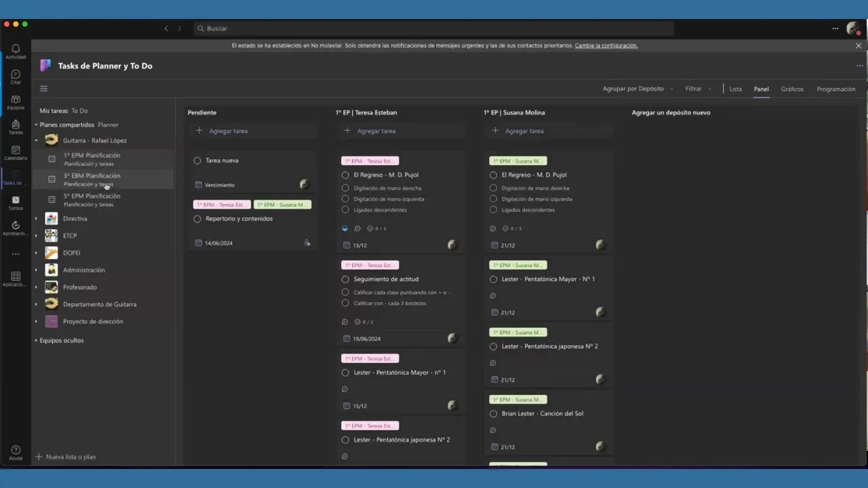Click green 1º EPM label on Canción del Sol card
Image resolution: width=868 pixels, height=488 pixels.
click(x=517, y=399)
